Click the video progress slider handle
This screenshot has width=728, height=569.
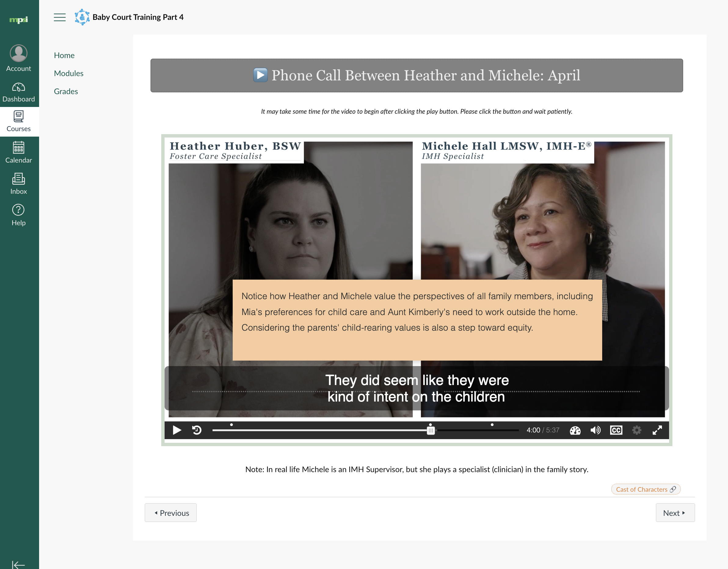tap(431, 431)
